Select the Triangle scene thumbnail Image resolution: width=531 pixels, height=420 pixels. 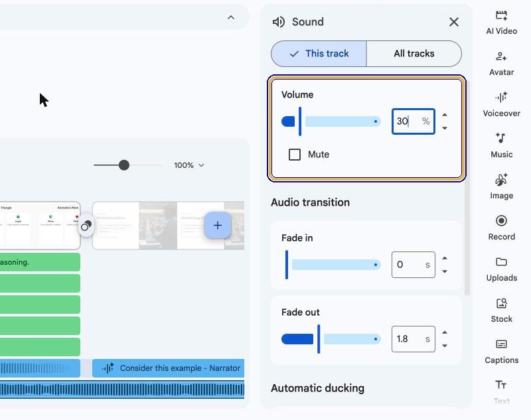(x=40, y=226)
